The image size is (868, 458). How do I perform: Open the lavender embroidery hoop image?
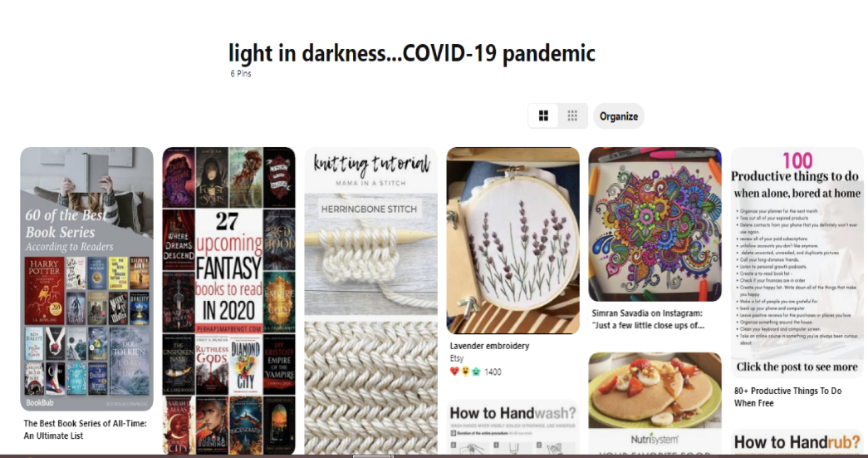pos(513,241)
